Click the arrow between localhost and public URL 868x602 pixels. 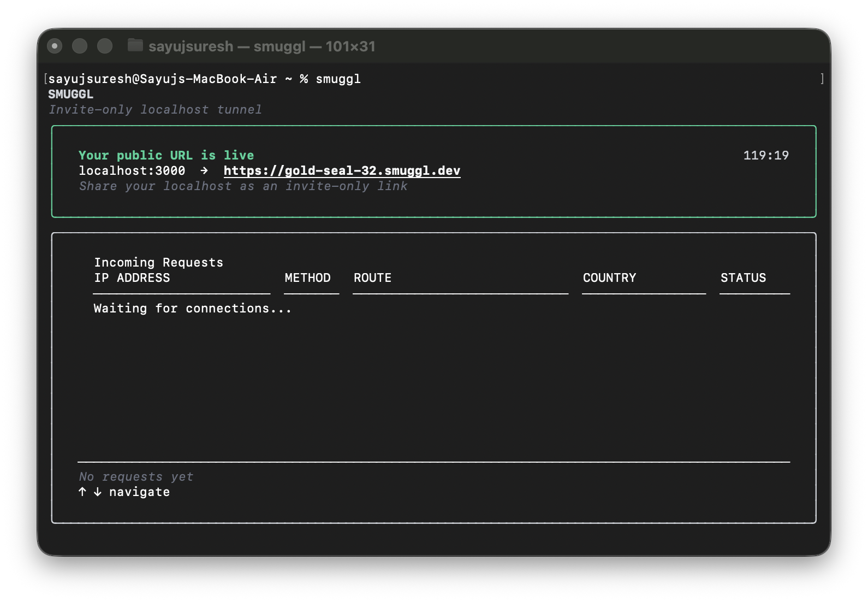204,170
